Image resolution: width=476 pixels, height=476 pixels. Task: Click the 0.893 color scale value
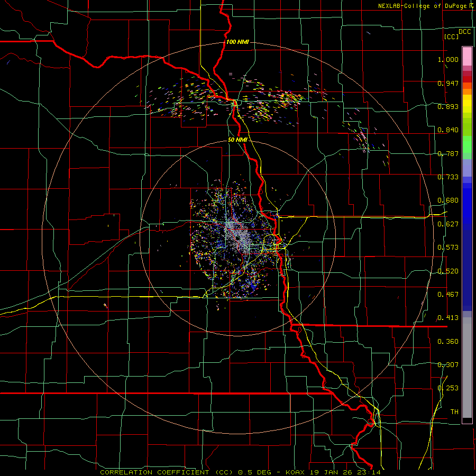448,106
